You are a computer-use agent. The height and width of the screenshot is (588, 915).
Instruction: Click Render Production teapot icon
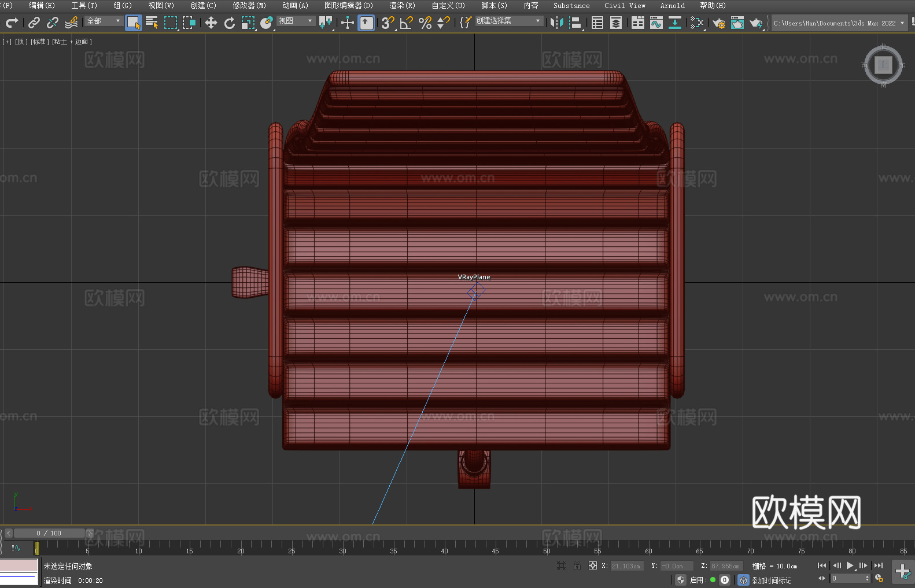click(756, 23)
